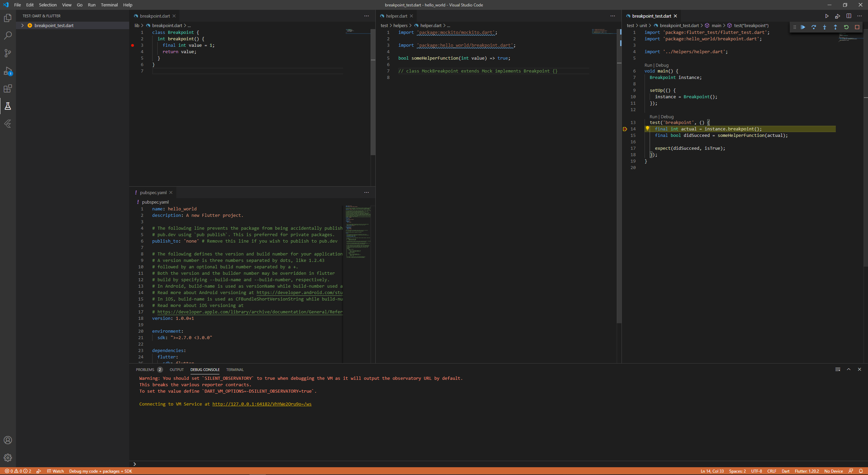Stop the debug session
This screenshot has height=475, width=868.
click(x=857, y=27)
